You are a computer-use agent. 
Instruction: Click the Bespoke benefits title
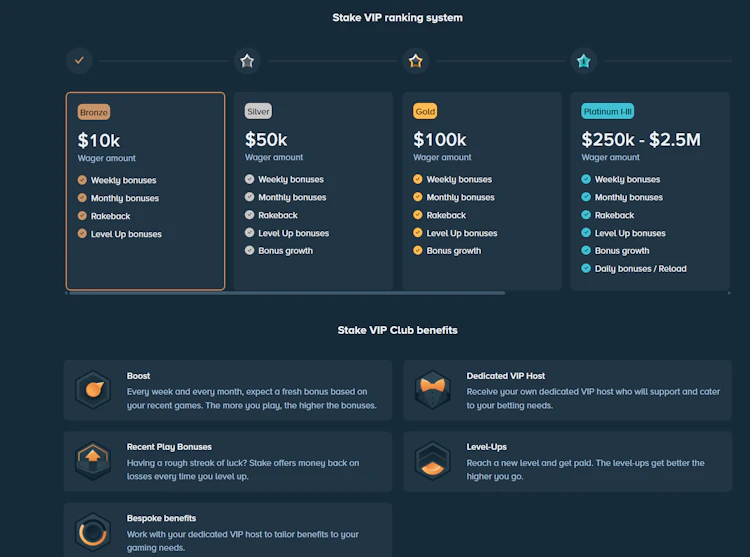(x=161, y=518)
